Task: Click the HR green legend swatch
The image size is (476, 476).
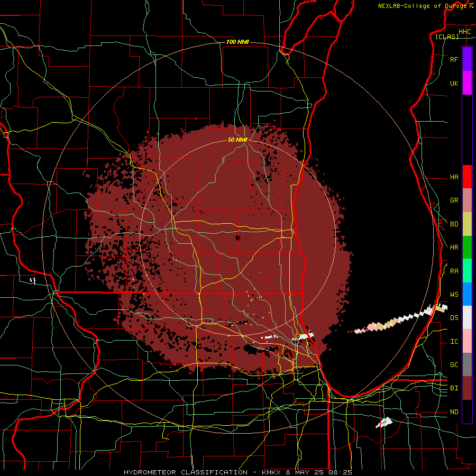Action: tap(467, 247)
